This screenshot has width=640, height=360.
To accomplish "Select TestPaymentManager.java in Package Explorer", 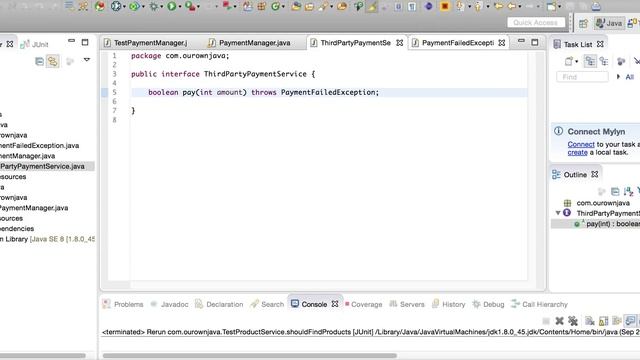I will point(34,208).
